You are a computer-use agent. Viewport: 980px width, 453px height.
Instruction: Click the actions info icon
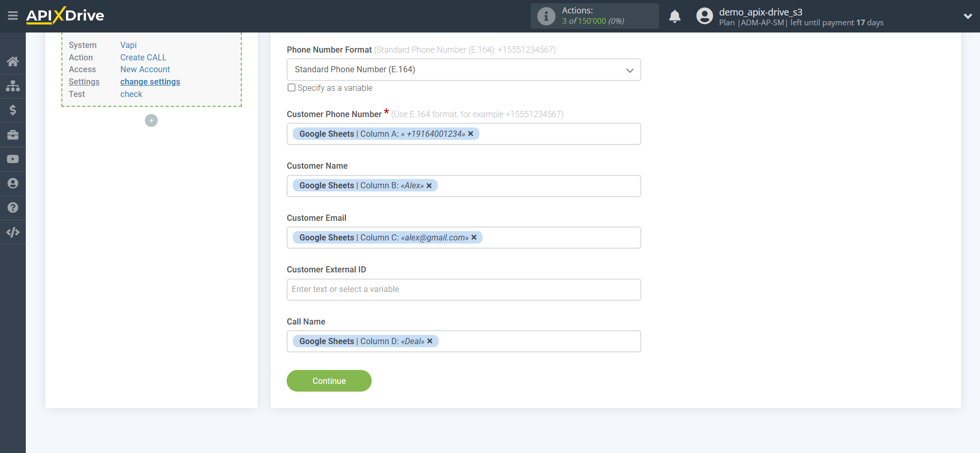click(x=546, y=17)
